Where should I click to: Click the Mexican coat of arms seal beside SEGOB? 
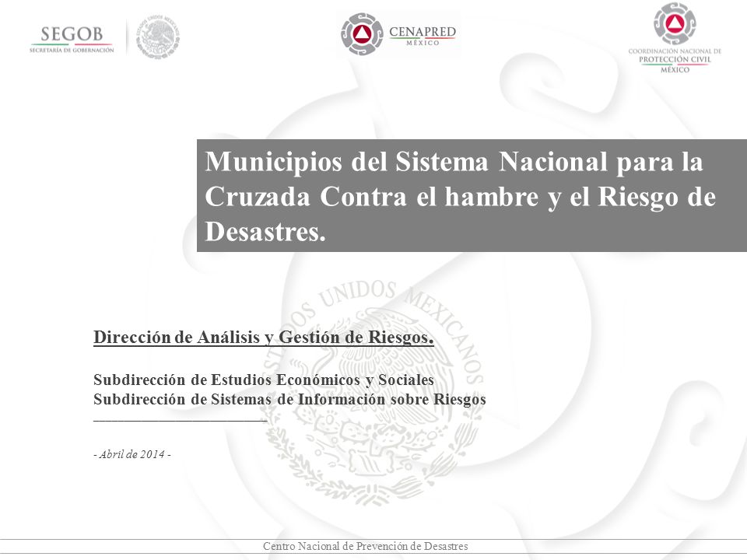click(158, 37)
